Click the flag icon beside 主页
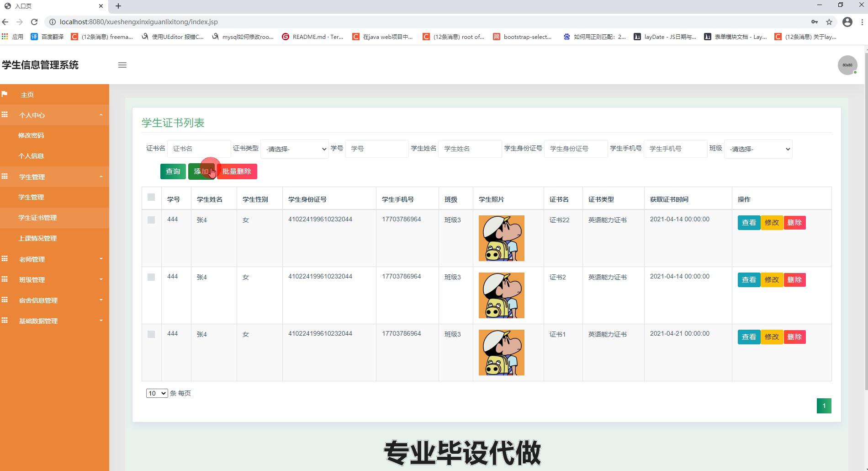The width and height of the screenshot is (868, 471). [x=5, y=94]
